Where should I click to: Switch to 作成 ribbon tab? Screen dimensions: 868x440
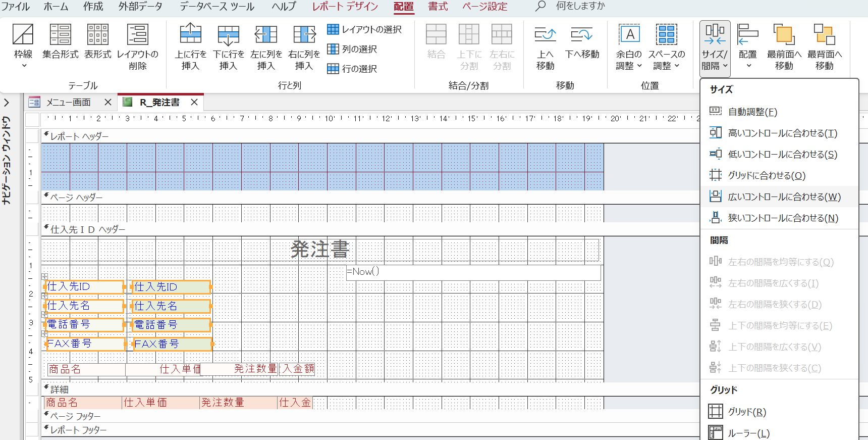pos(93,7)
